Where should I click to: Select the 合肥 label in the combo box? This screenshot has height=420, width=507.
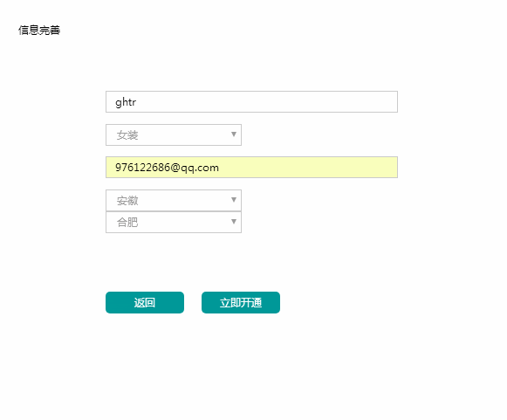click(x=127, y=223)
